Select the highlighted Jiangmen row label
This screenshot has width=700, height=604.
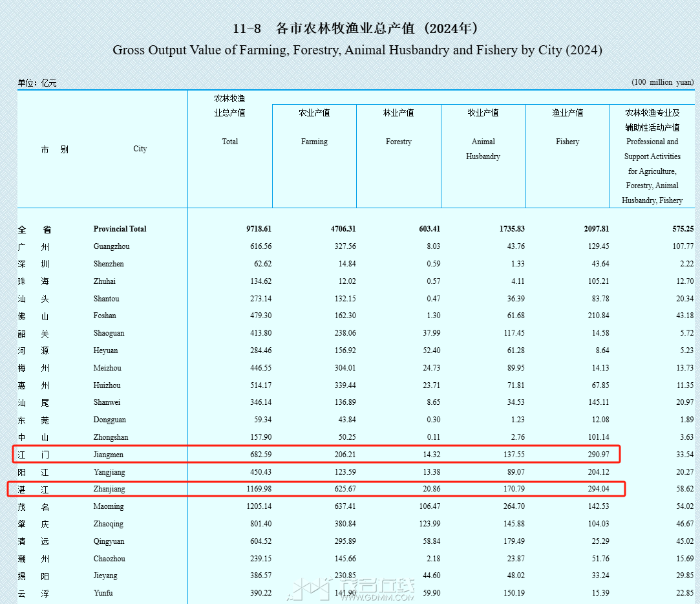tap(109, 455)
